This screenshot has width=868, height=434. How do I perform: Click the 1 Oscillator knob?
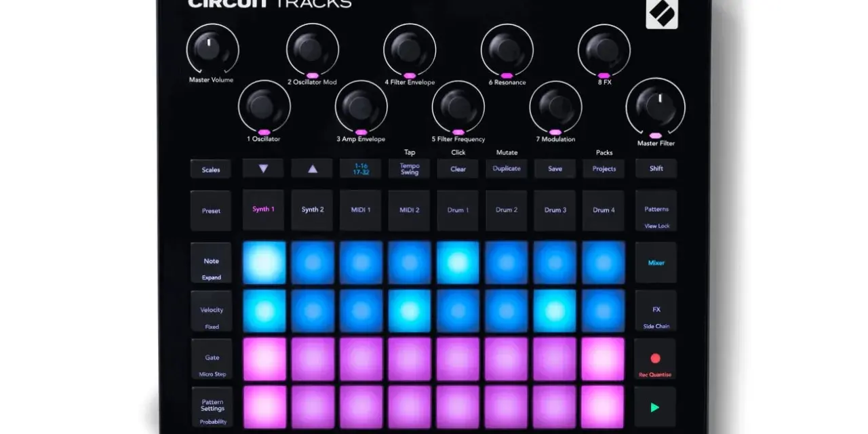point(264,106)
